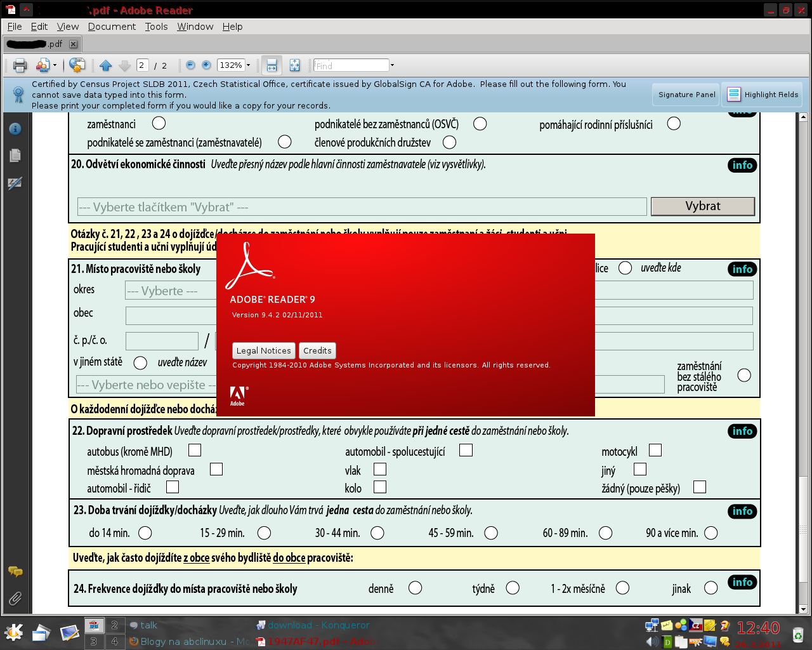Open the Pages thumbnail panel in sidebar
The height and width of the screenshot is (650, 812).
point(15,156)
